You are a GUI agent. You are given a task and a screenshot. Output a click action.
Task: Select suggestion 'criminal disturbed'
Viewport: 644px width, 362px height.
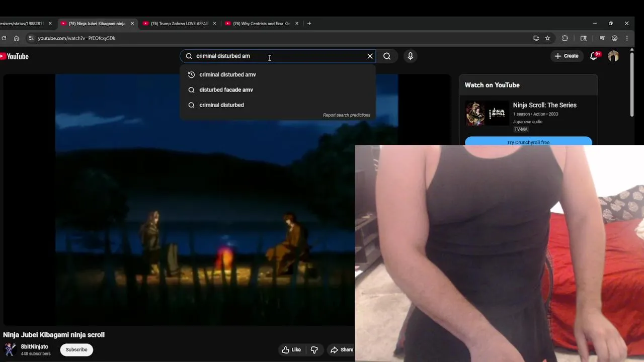point(278,105)
